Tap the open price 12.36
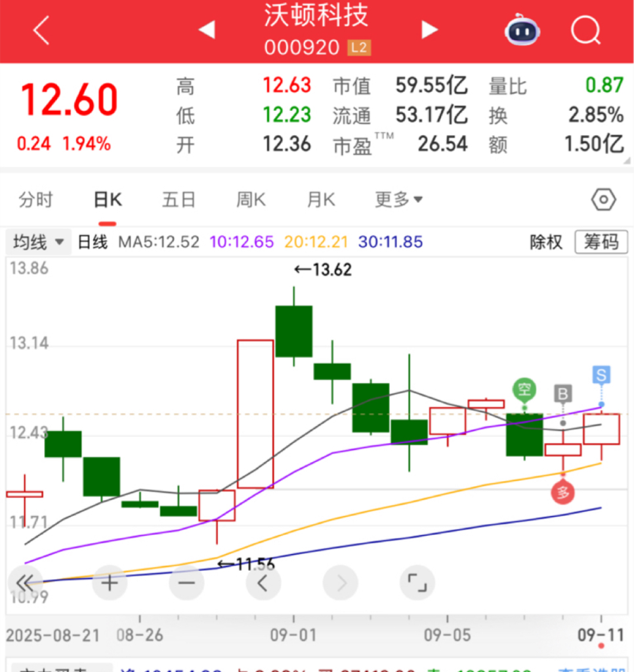Screen dimensions: 634x672 tap(287, 144)
